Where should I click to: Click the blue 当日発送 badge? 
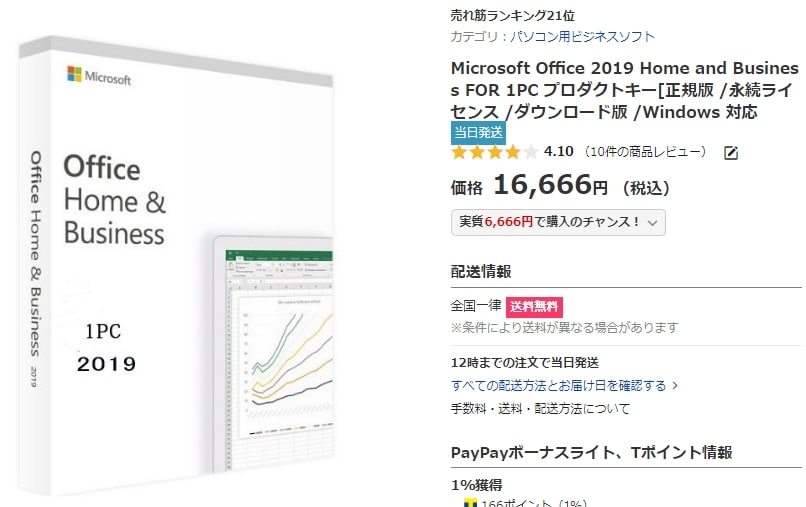479,131
